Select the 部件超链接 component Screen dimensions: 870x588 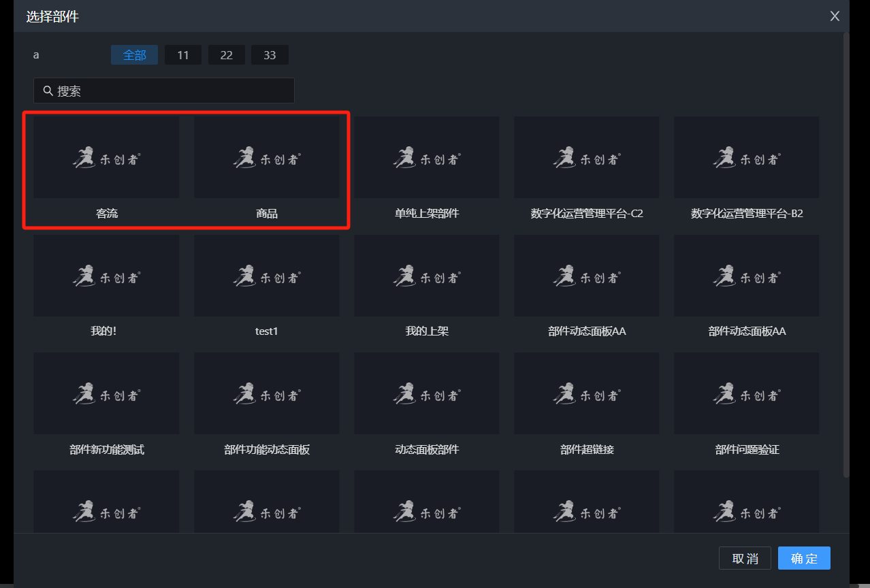pos(586,393)
